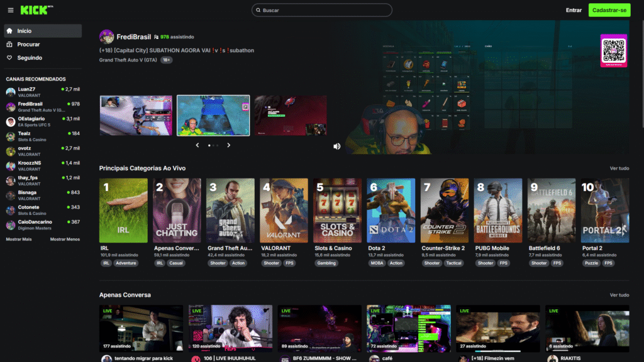Open the Battlefield 6 category card

click(552, 210)
